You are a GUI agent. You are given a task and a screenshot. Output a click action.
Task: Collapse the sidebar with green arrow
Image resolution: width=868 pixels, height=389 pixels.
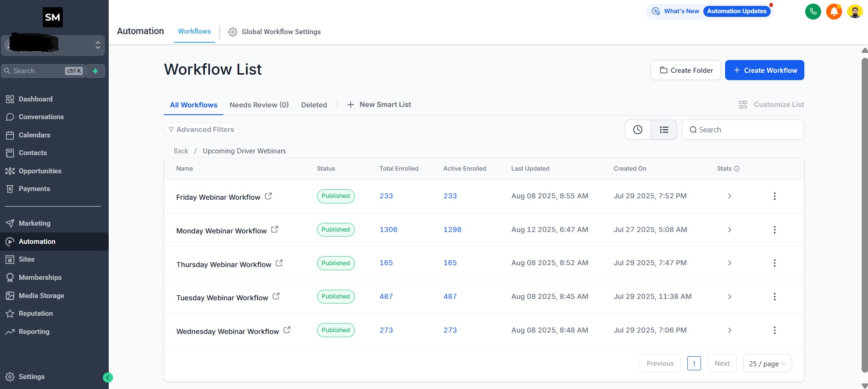108,377
